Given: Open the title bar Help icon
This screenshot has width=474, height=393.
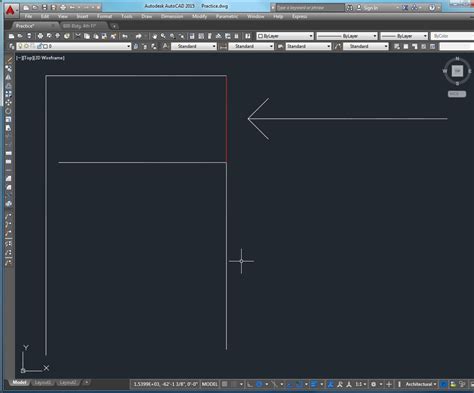Looking at the screenshot, I should click(x=432, y=7).
